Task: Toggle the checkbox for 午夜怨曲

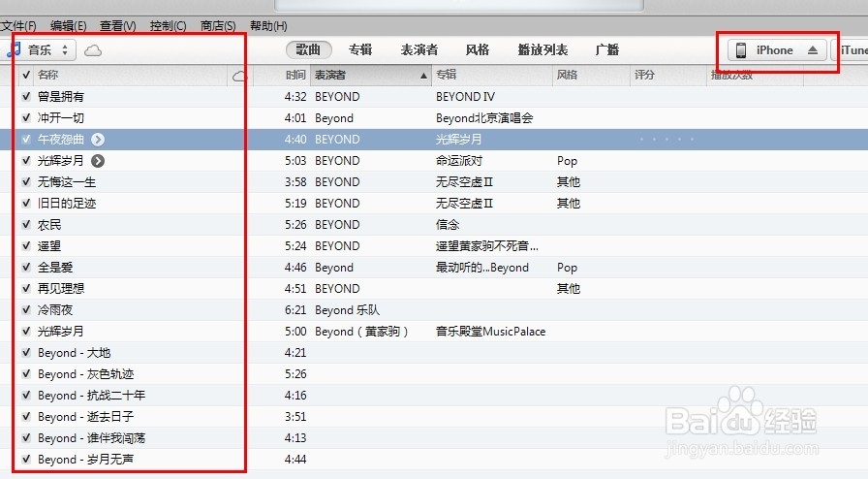Action: coord(26,140)
